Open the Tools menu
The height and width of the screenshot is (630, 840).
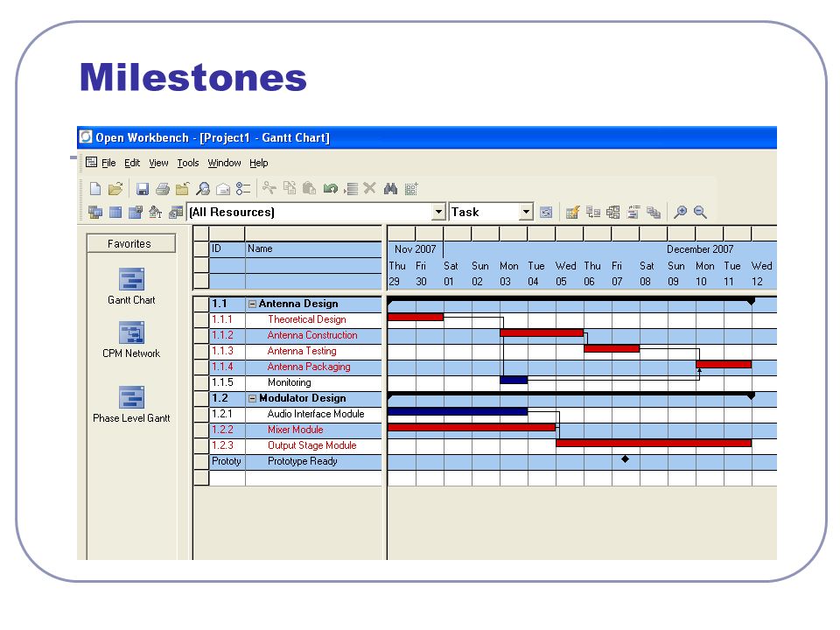tap(188, 163)
